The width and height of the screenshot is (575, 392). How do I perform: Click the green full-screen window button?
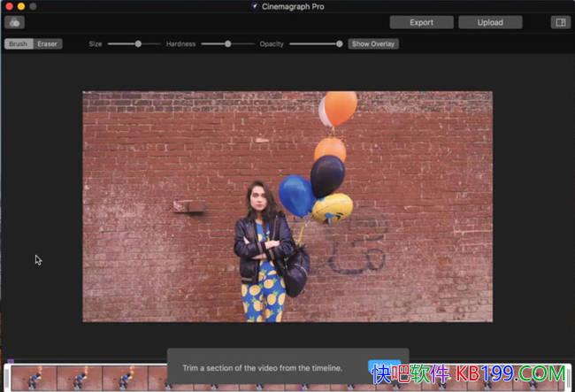point(33,6)
